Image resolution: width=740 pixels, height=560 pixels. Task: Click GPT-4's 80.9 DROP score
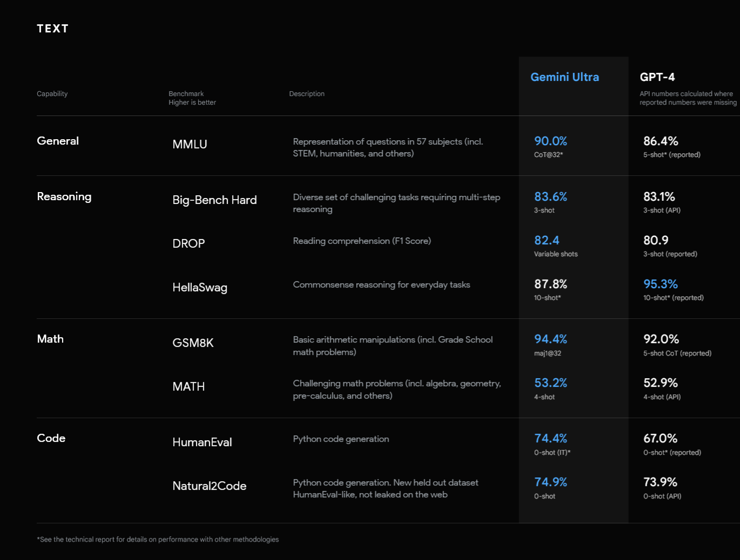pos(656,240)
